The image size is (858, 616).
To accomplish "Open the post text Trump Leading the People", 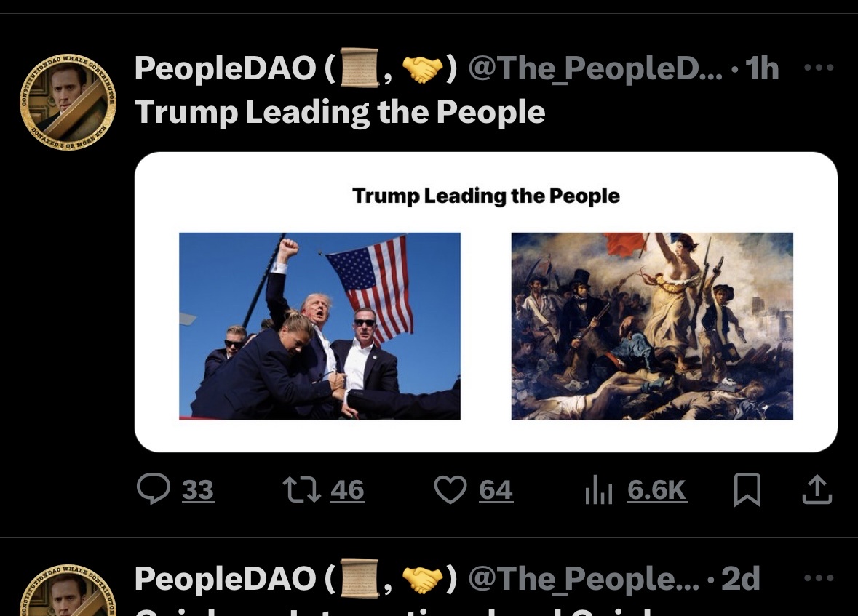I will (340, 112).
